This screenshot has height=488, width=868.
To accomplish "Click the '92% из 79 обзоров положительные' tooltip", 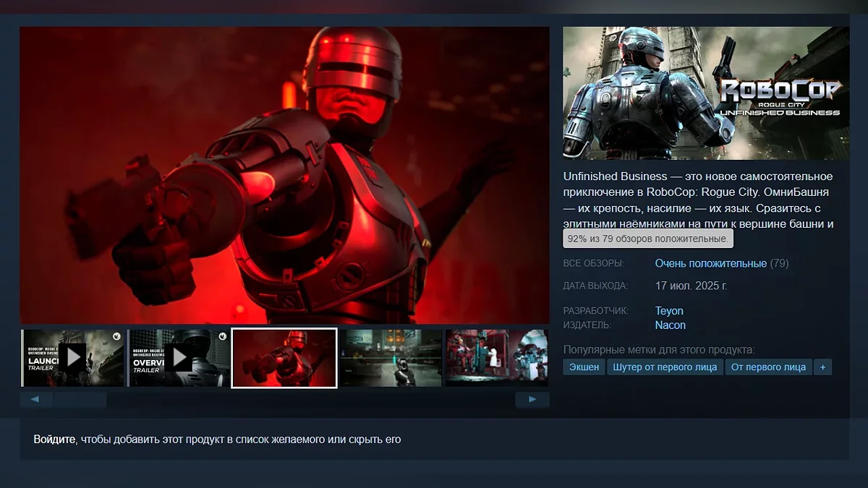I will 648,239.
